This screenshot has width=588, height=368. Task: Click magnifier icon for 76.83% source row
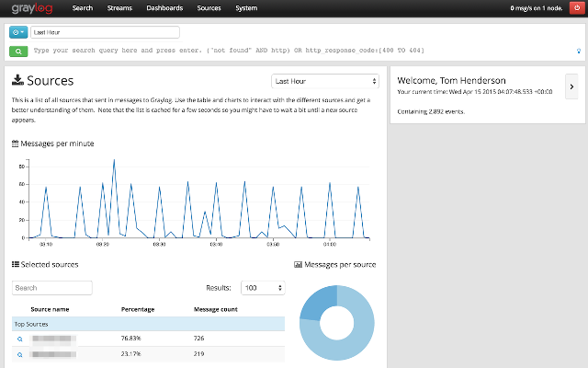click(x=19, y=339)
